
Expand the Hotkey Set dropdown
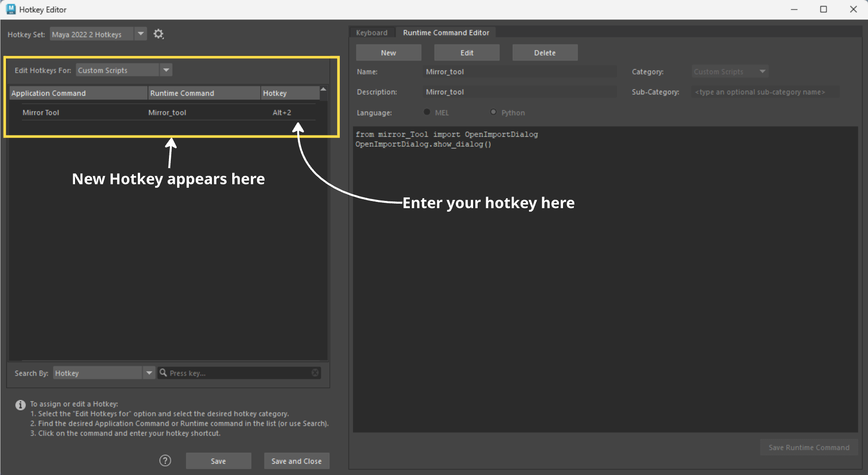coord(141,34)
